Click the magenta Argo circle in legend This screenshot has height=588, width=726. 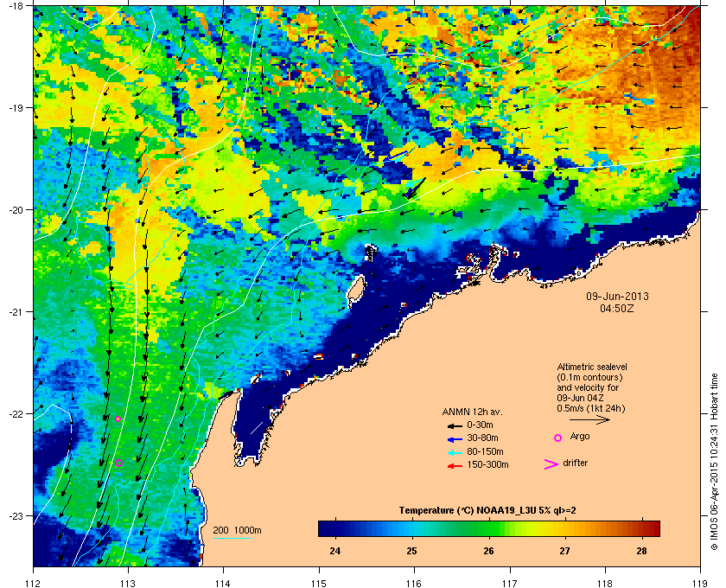(x=558, y=438)
